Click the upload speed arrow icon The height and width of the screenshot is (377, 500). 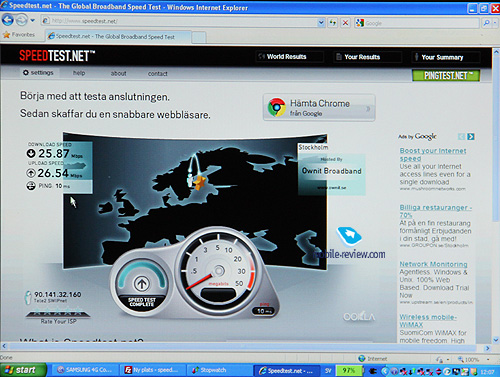31,173
